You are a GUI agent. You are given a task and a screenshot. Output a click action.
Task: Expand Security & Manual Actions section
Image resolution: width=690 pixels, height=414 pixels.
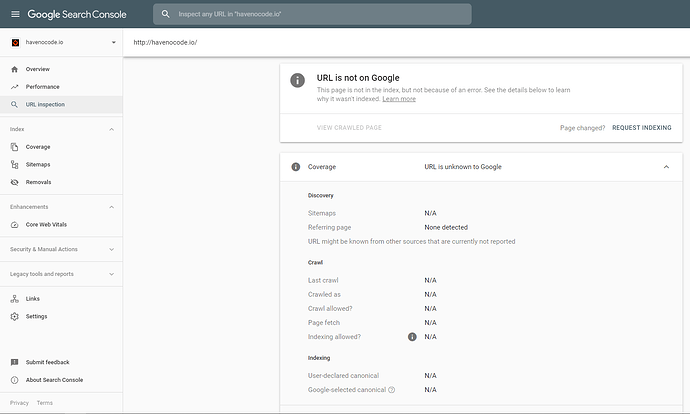(x=111, y=249)
